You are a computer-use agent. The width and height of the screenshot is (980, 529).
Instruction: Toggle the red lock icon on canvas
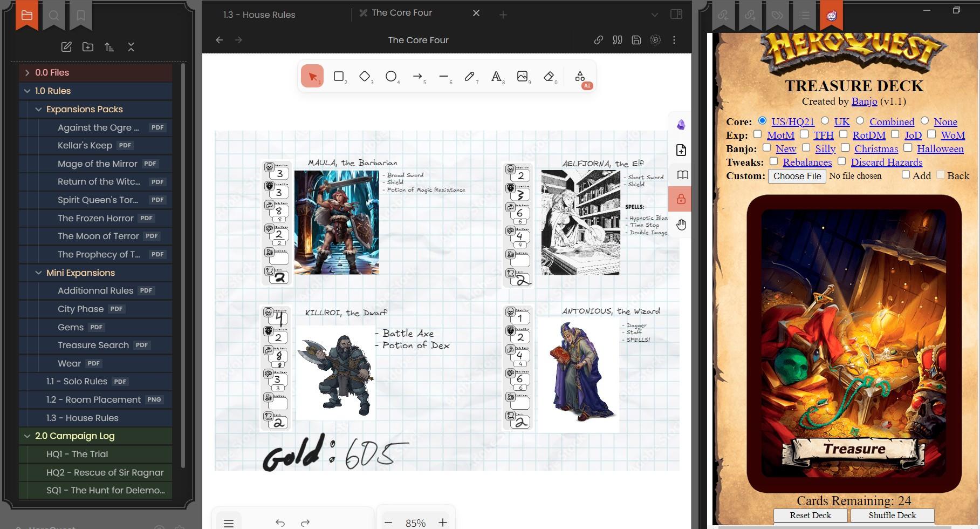point(681,199)
